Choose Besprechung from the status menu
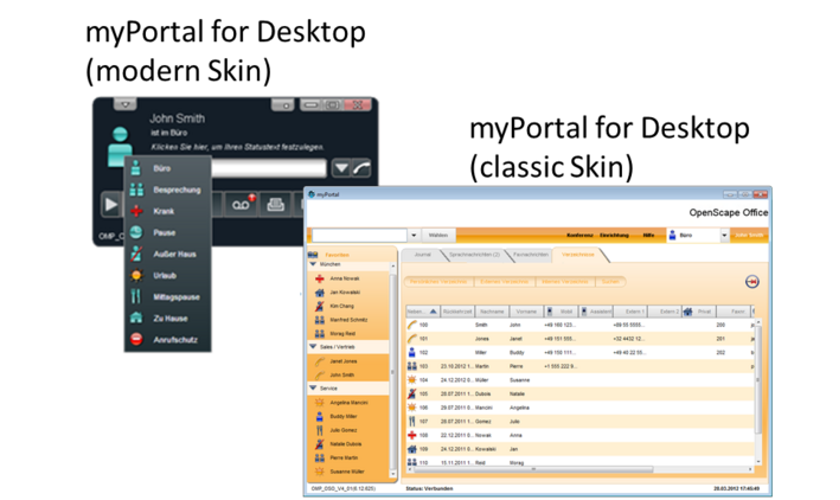 click(x=168, y=190)
